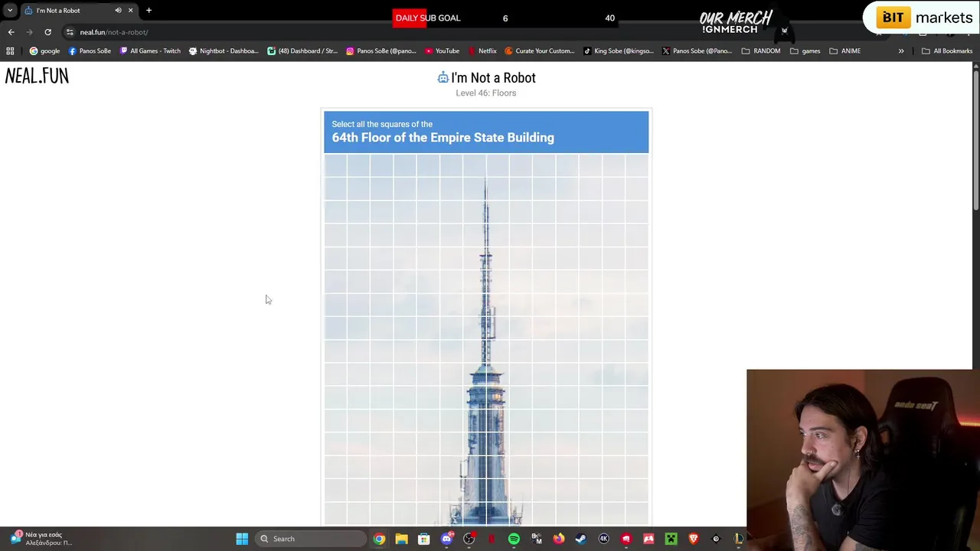
Task: Open League of Legends from the taskbar
Action: (x=738, y=539)
